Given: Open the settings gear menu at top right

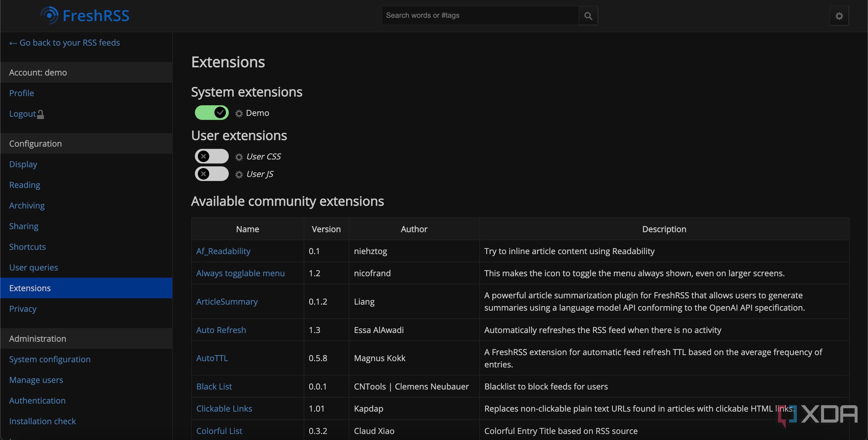Looking at the screenshot, I should tap(839, 16).
